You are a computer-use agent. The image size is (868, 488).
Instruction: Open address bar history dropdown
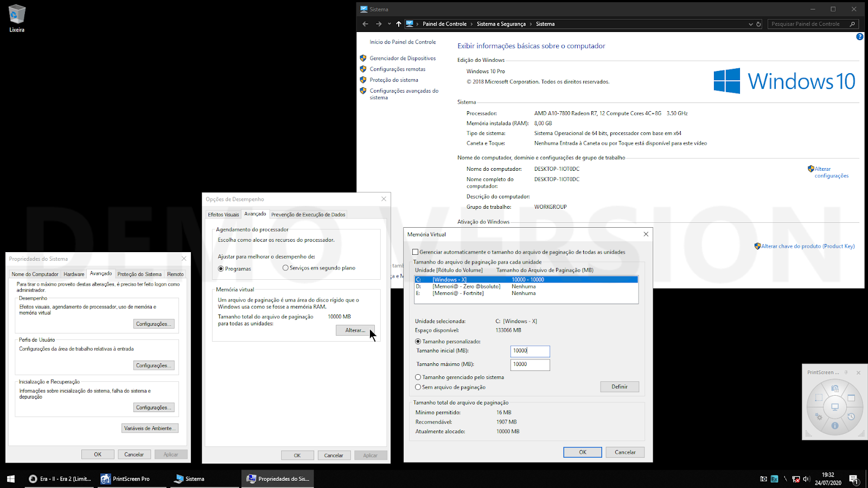point(751,24)
